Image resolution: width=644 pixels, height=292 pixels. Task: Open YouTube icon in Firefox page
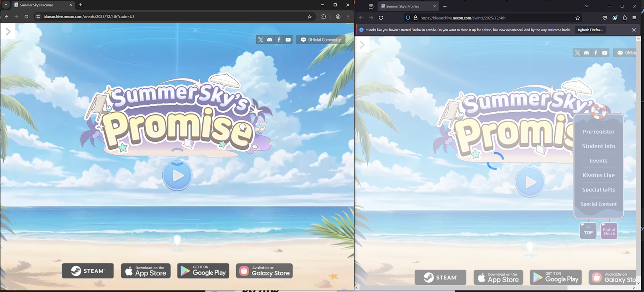(605, 53)
